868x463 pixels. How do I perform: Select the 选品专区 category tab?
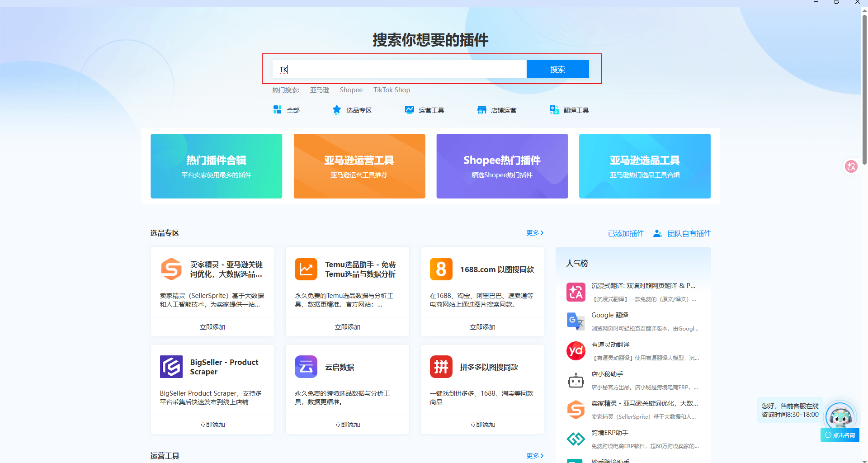[352, 110]
